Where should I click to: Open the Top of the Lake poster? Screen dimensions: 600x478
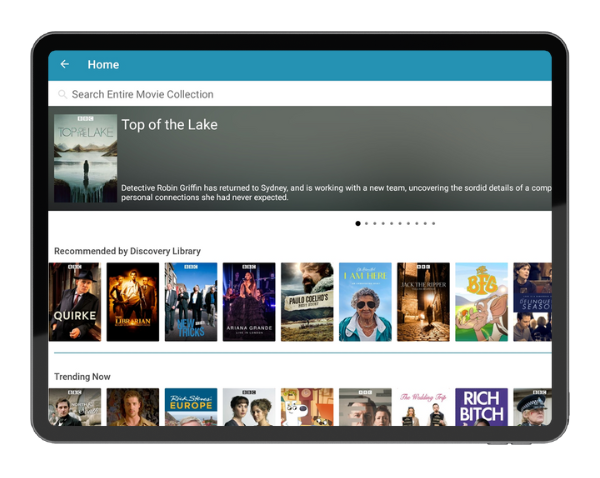click(85, 158)
